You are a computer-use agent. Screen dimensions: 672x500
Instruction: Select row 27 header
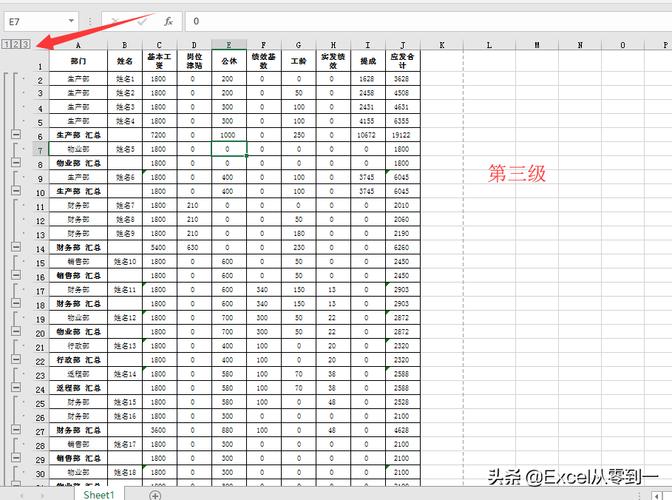point(40,431)
